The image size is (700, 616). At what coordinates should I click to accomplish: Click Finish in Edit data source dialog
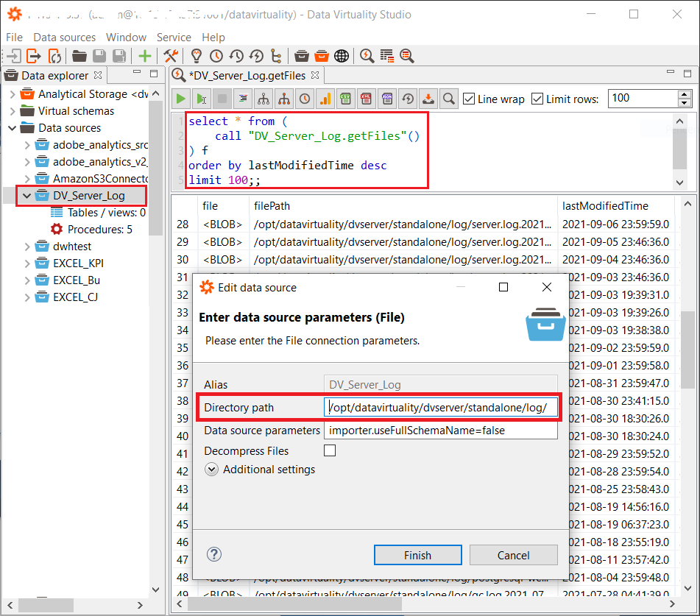(x=418, y=555)
